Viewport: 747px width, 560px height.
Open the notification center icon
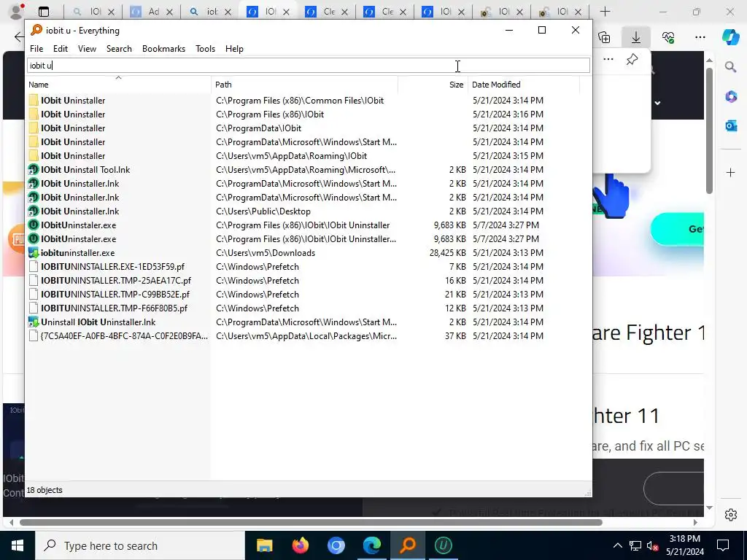click(723, 545)
